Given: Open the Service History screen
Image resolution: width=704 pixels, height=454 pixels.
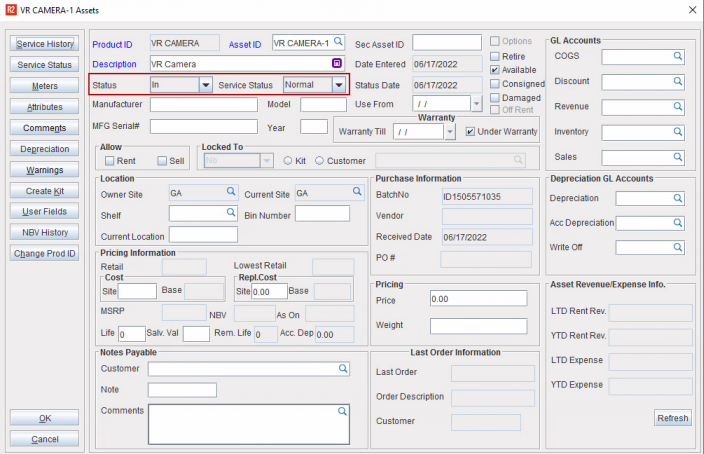Looking at the screenshot, I should pos(45,44).
